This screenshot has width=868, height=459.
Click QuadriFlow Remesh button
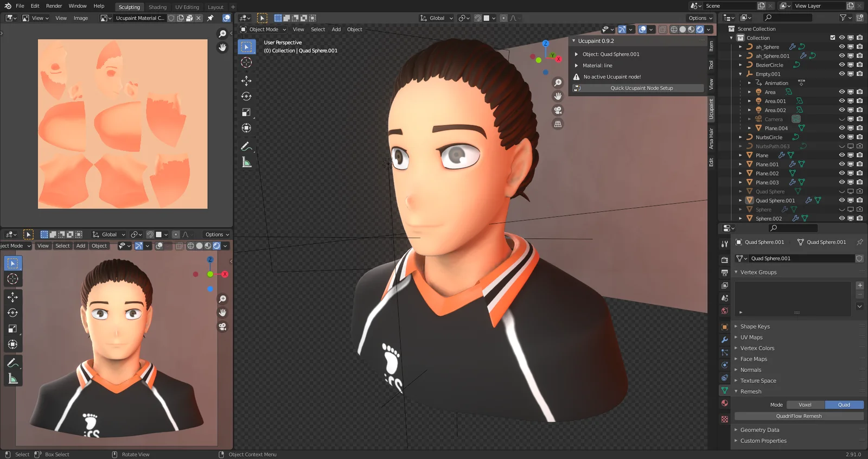point(799,416)
